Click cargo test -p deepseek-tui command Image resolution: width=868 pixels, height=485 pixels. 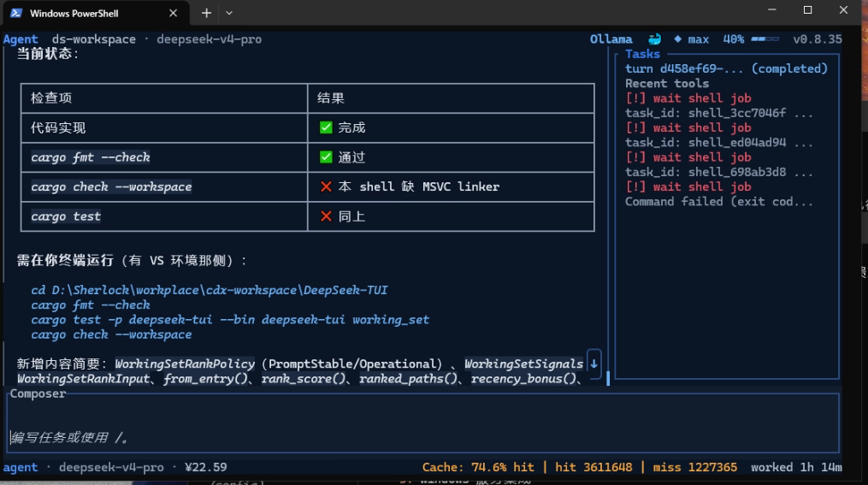click(230, 319)
